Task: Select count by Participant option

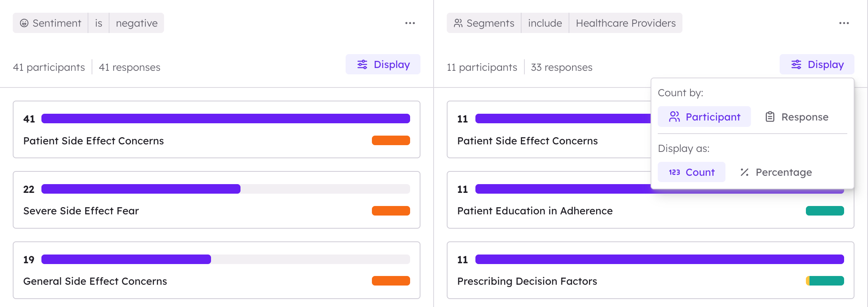Action: pos(704,117)
